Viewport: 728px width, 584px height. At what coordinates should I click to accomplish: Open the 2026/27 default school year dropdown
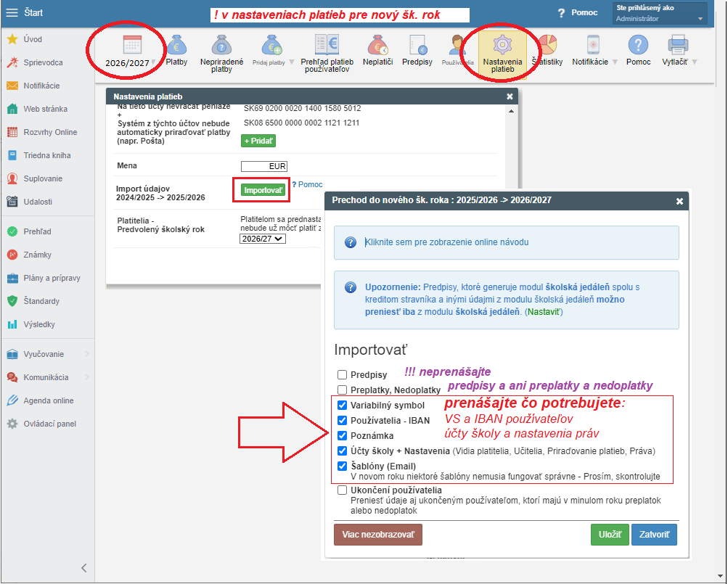[x=263, y=239]
